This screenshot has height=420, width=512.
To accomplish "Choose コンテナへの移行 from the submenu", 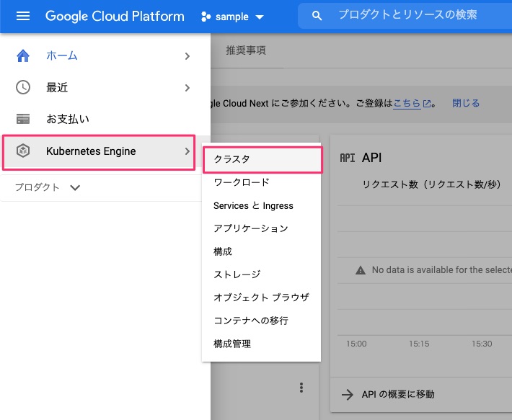I will [251, 321].
